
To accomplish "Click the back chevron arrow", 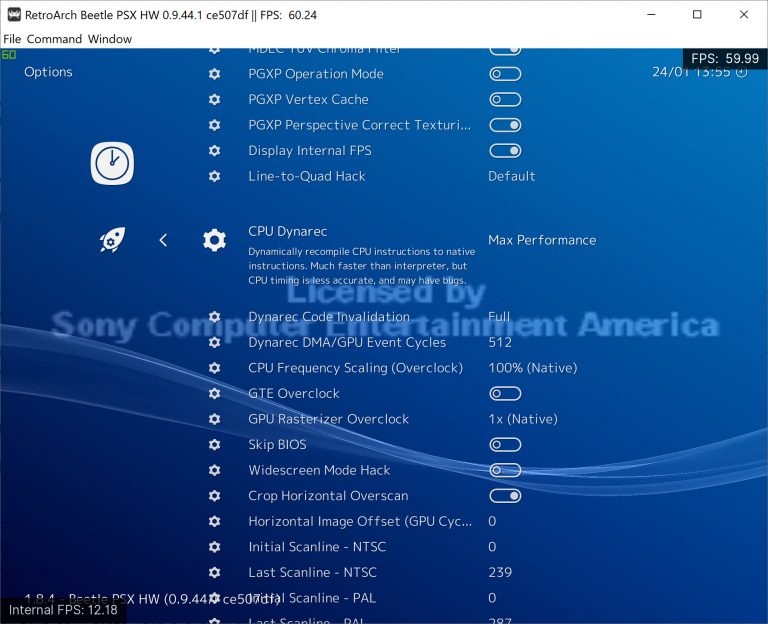I will (x=163, y=240).
